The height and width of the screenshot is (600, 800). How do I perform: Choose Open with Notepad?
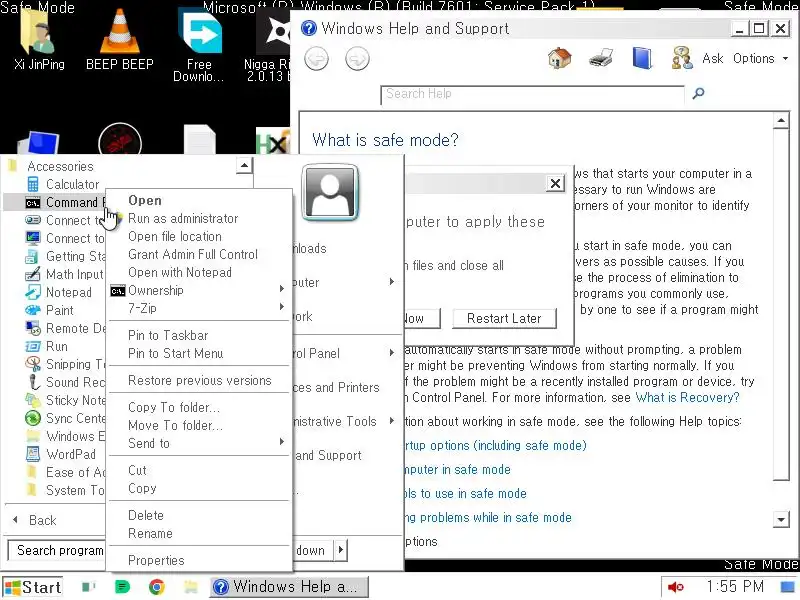click(x=199, y=272)
